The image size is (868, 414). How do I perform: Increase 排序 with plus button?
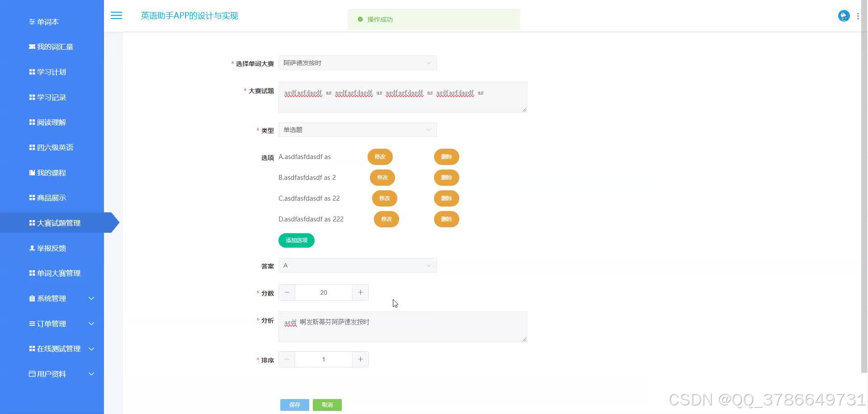360,359
